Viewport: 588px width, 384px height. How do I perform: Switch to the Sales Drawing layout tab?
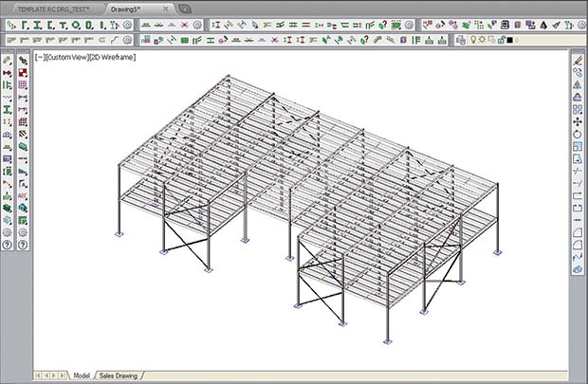tap(119, 375)
